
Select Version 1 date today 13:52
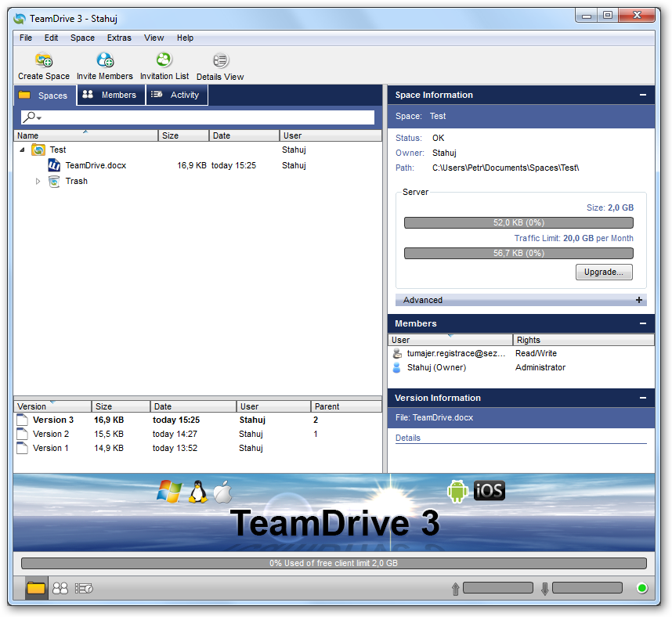175,448
